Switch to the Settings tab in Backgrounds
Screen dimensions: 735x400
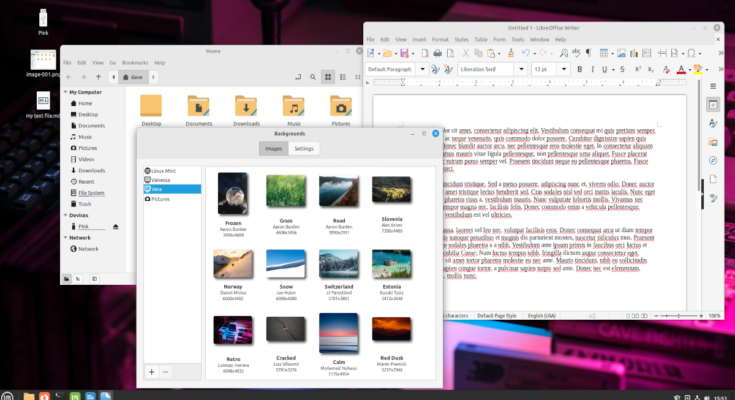pyautogui.click(x=304, y=148)
